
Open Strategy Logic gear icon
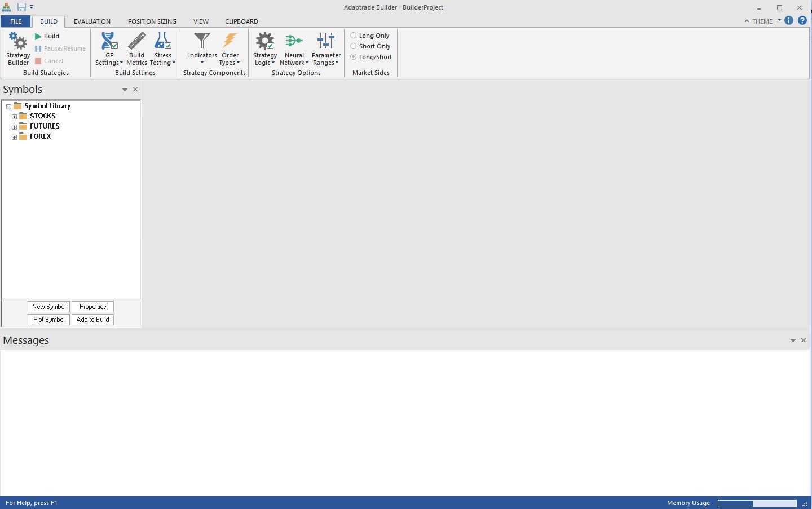[x=265, y=41]
